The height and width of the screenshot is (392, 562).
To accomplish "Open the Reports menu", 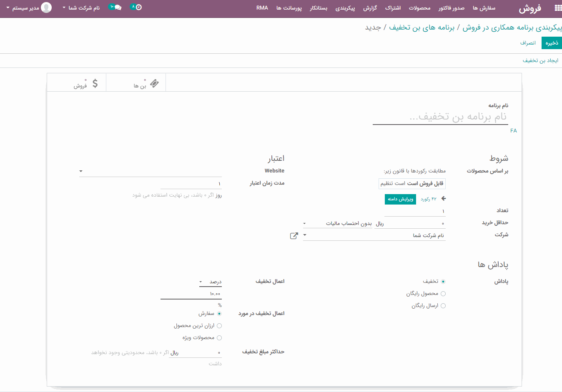I will click(x=370, y=8).
